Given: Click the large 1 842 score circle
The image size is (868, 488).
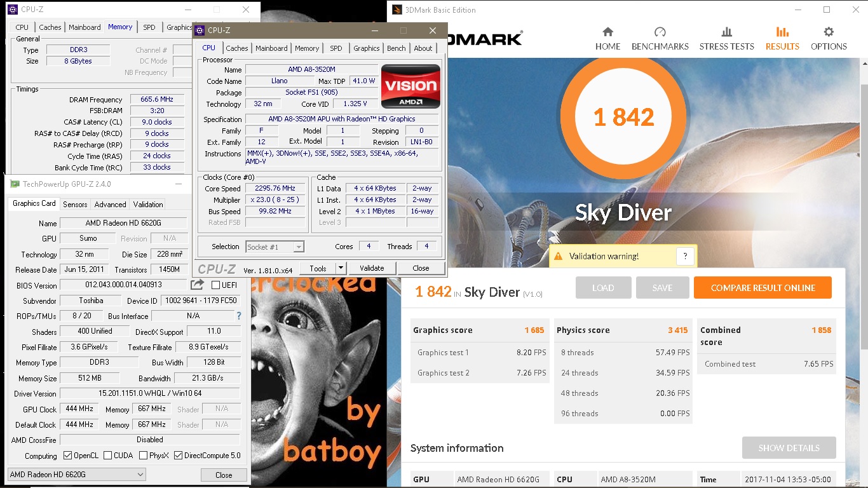Looking at the screenshot, I should click(623, 117).
